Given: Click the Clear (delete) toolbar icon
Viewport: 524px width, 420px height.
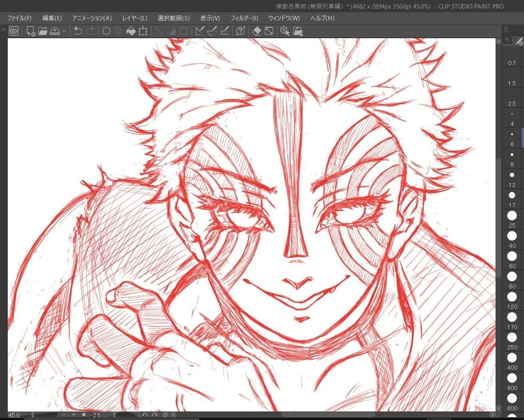Looking at the screenshot, I should (x=106, y=31).
